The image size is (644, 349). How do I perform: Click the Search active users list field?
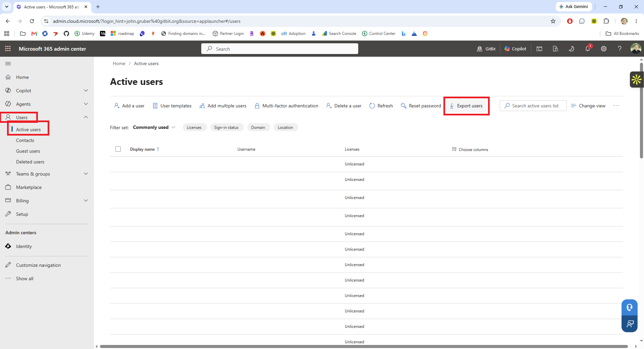pyautogui.click(x=533, y=106)
